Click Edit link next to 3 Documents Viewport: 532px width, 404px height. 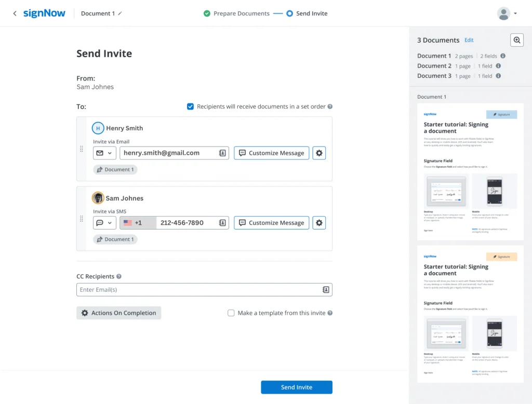pyautogui.click(x=469, y=40)
